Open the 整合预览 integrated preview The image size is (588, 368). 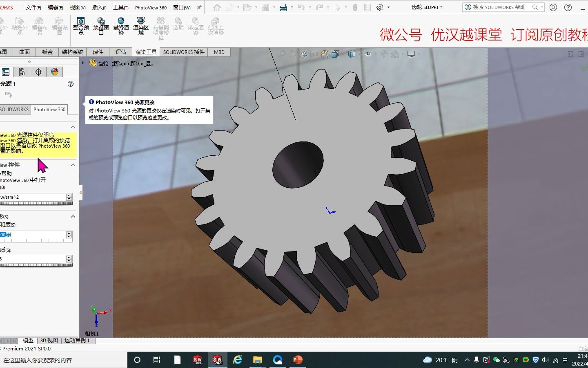tap(81, 25)
